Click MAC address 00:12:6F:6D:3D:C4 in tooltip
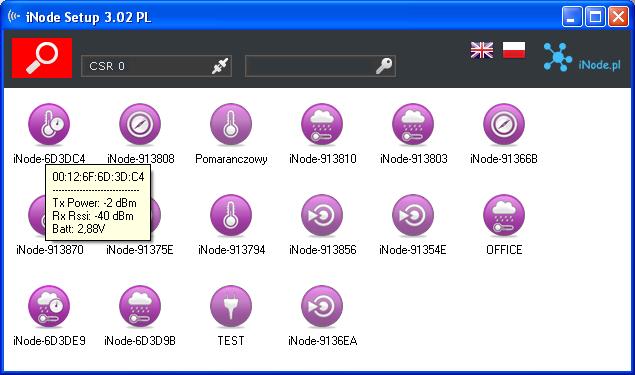Image resolution: width=635 pixels, height=375 pixels. pyautogui.click(x=98, y=177)
